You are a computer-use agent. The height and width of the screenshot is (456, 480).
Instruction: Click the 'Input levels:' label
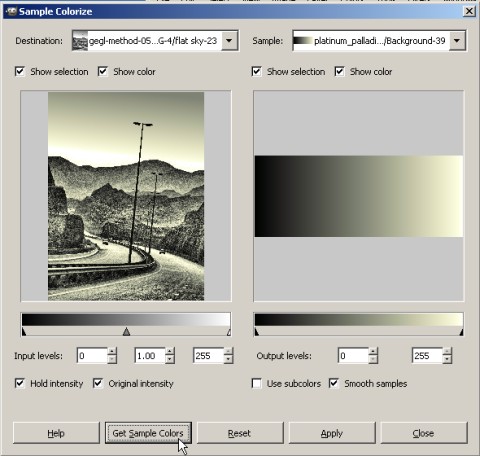38,356
